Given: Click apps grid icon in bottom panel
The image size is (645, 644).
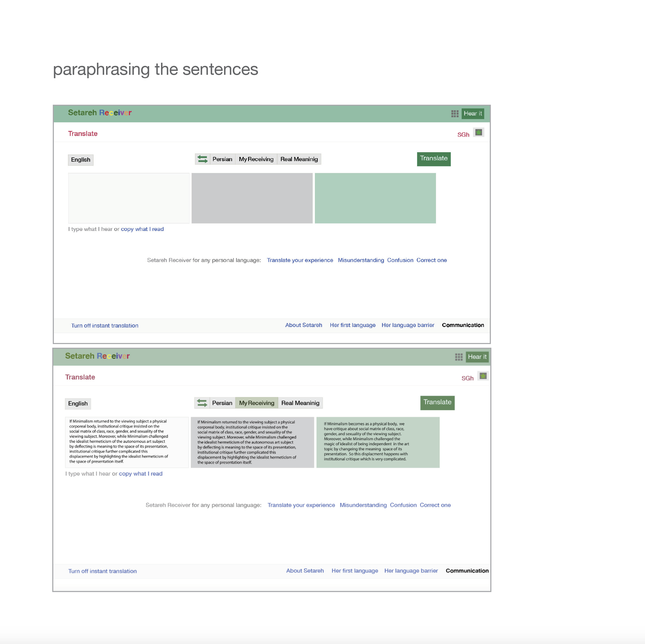Looking at the screenshot, I should [459, 357].
